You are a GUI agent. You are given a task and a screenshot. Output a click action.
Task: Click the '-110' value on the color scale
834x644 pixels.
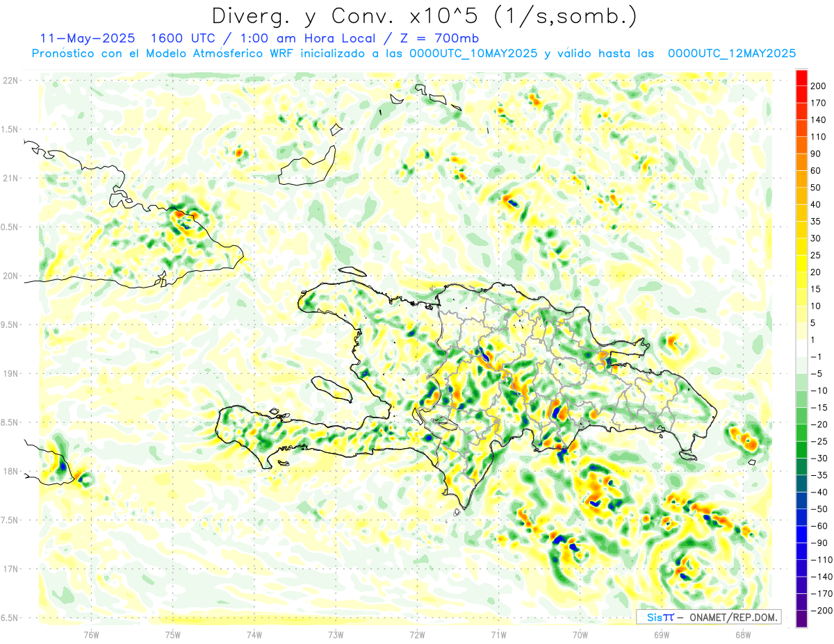[x=820, y=560]
